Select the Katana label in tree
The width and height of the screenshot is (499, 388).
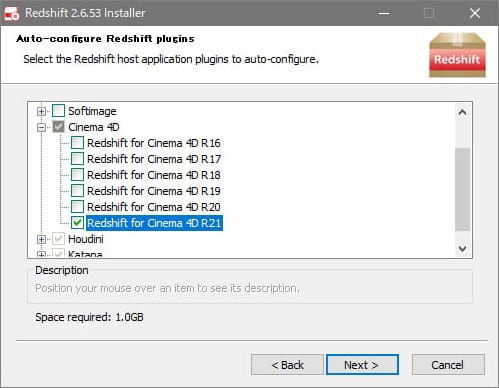coord(85,254)
